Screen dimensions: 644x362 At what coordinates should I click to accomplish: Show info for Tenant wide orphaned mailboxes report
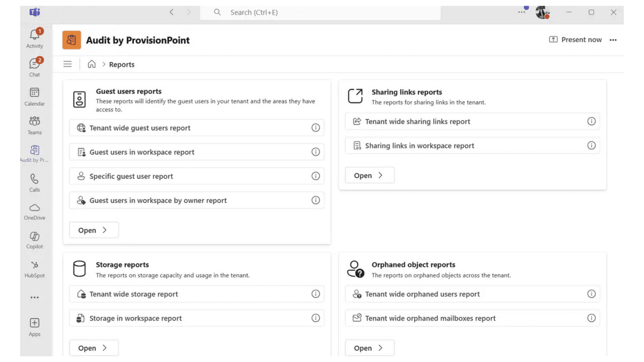click(x=591, y=318)
